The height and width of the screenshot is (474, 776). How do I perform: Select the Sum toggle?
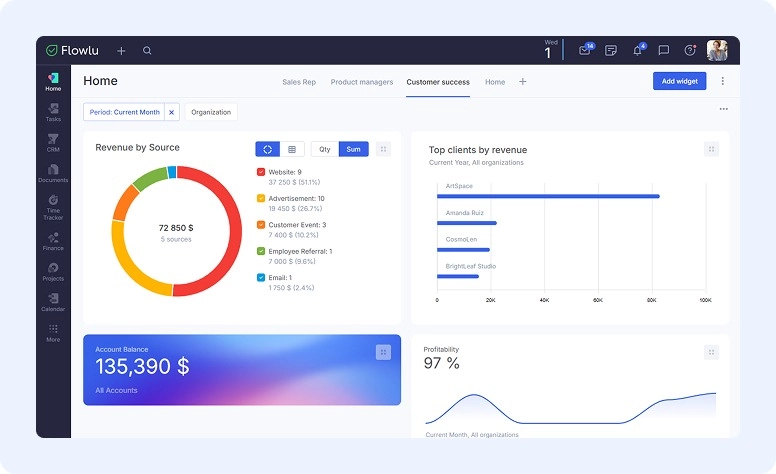pos(353,149)
